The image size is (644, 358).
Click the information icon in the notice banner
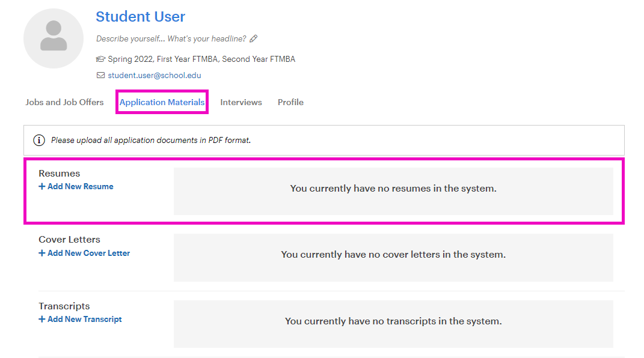(x=39, y=139)
